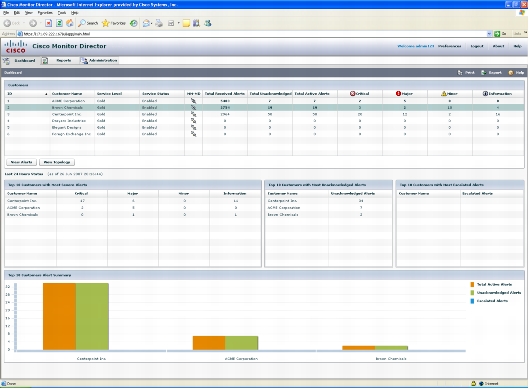Click the IE Forward arrow button
The width and height of the screenshot is (530, 389).
pyautogui.click(x=33, y=23)
